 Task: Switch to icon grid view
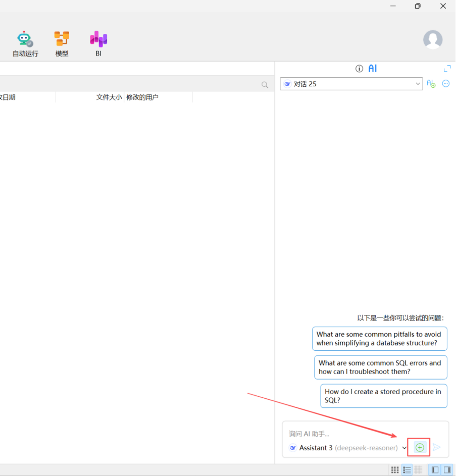[x=395, y=470]
